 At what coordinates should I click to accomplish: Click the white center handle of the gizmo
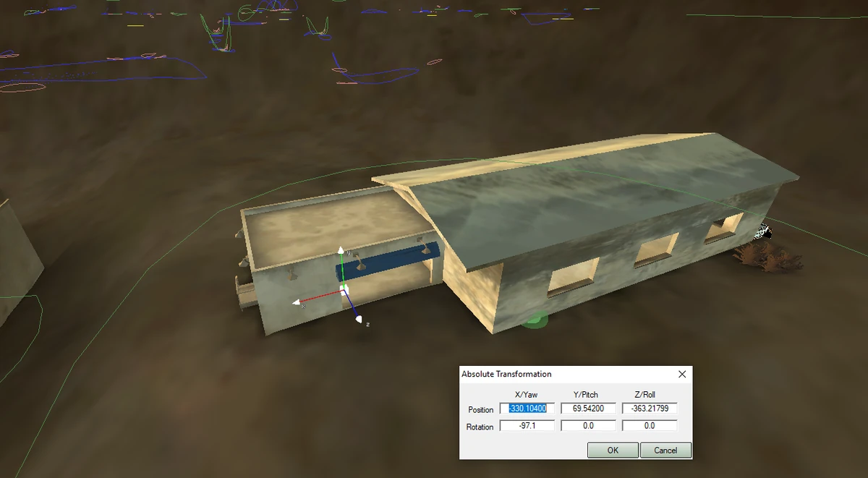click(344, 290)
